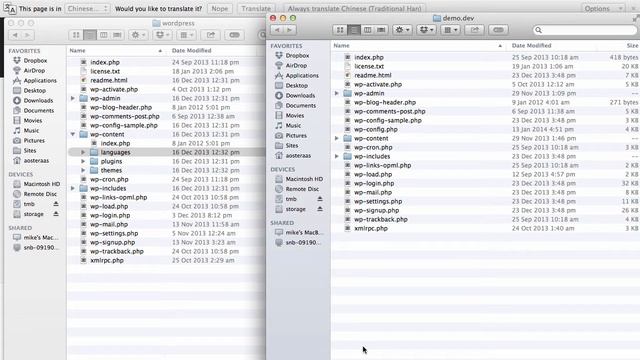Click edit tags button in wordpress toolbar
This screenshot has width=640, height=360.
point(234,35)
